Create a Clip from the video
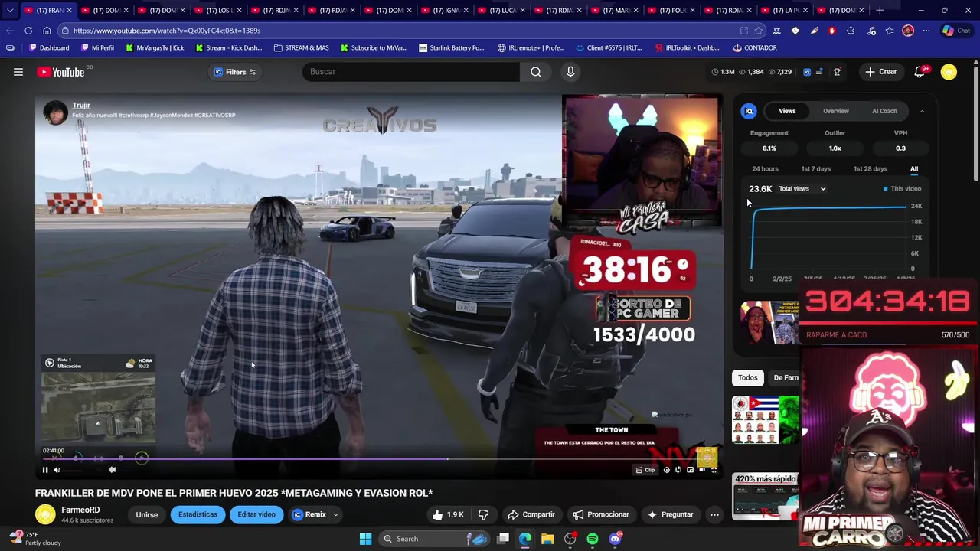Viewport: 980px width, 551px height. pyautogui.click(x=646, y=470)
